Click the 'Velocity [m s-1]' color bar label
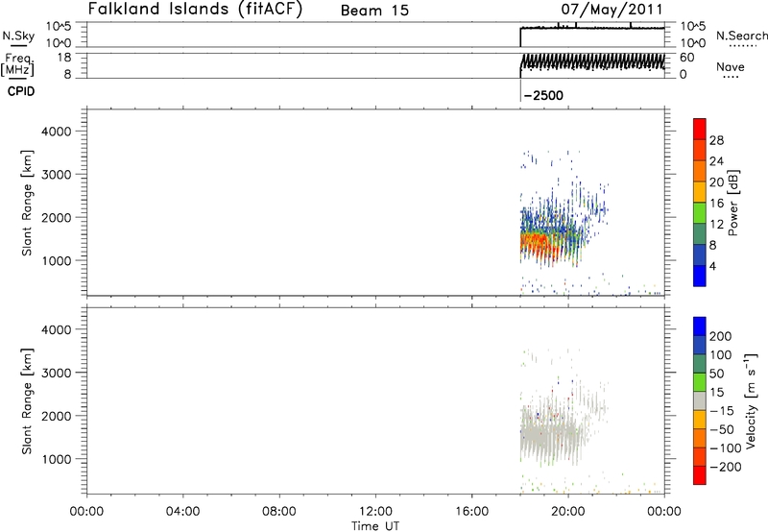Image resolution: width=768 pixels, height=532 pixels. (x=751, y=400)
